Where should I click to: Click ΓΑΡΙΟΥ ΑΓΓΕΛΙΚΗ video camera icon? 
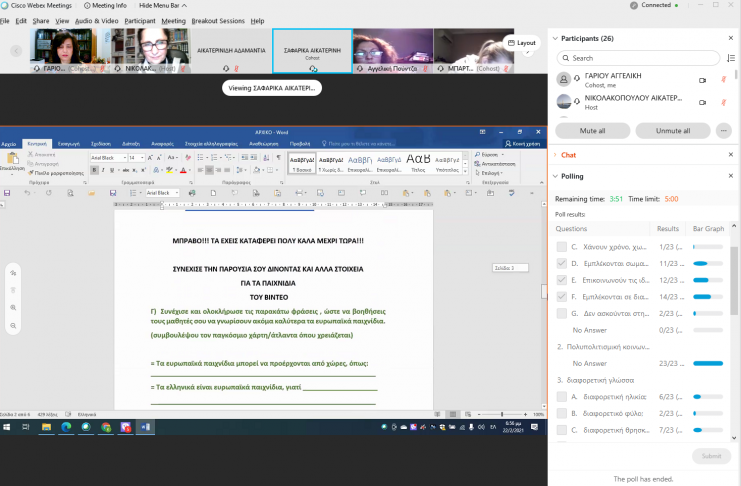click(x=702, y=79)
